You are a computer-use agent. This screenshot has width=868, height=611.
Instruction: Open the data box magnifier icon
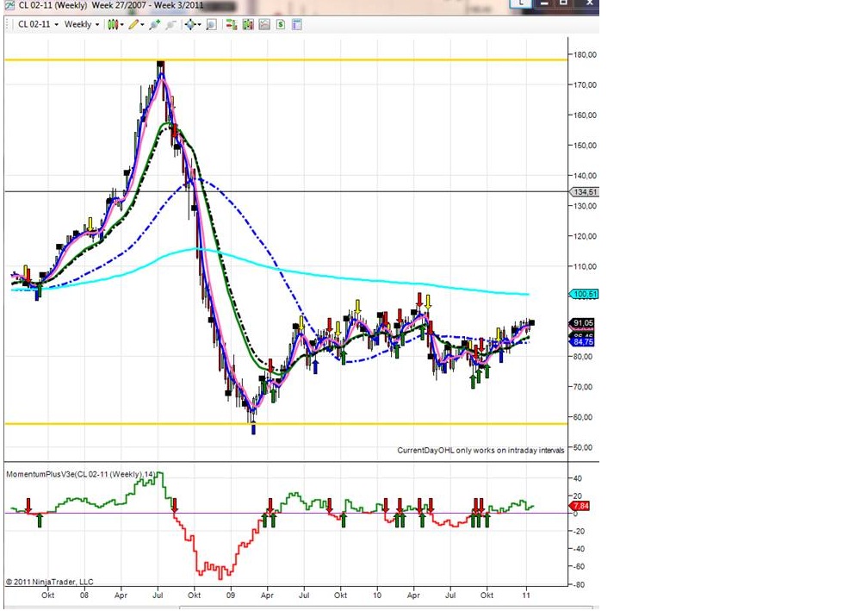pos(211,24)
